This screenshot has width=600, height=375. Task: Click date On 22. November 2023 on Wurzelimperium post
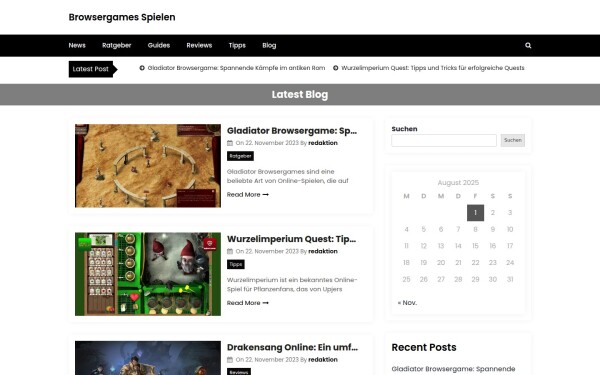coord(267,251)
